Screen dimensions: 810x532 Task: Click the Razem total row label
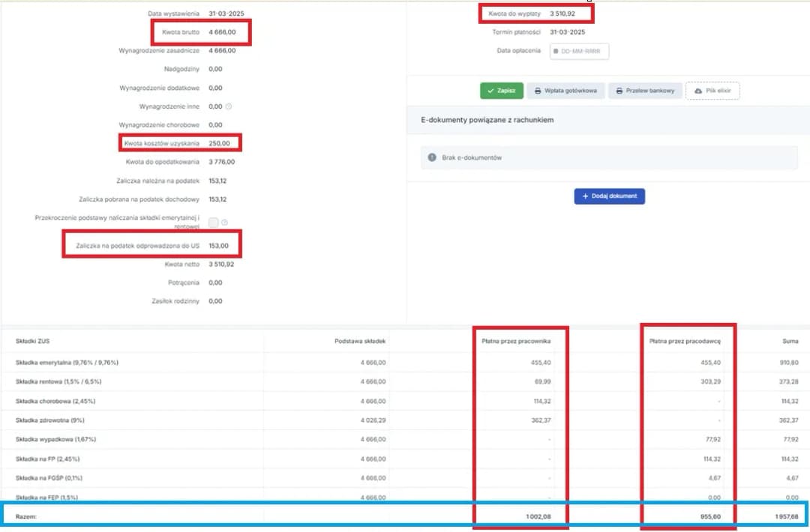26,516
